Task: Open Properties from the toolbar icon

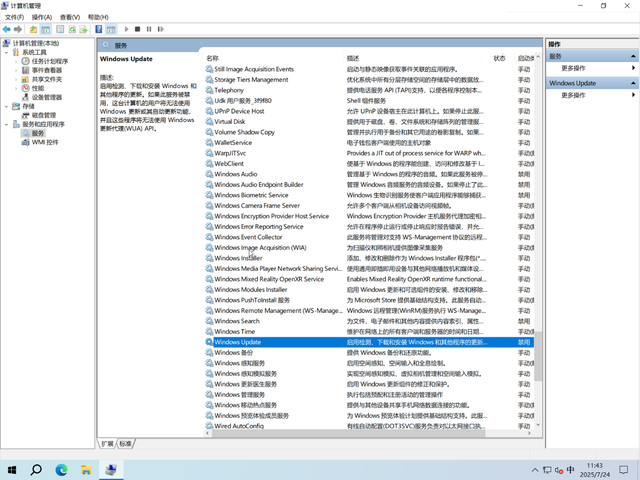Action: point(60,29)
